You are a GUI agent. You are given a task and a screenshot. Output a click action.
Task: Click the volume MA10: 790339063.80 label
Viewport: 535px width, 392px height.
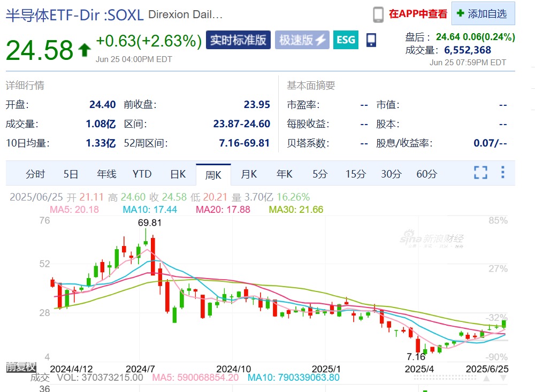click(x=293, y=378)
